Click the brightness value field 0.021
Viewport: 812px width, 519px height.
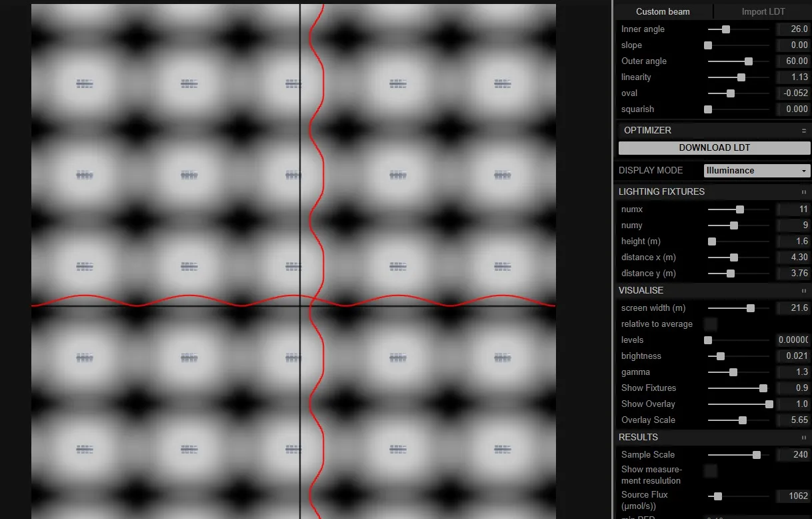(793, 356)
